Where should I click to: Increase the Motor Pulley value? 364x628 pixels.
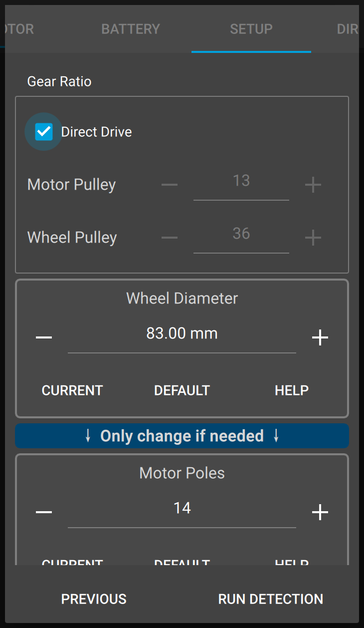click(313, 185)
